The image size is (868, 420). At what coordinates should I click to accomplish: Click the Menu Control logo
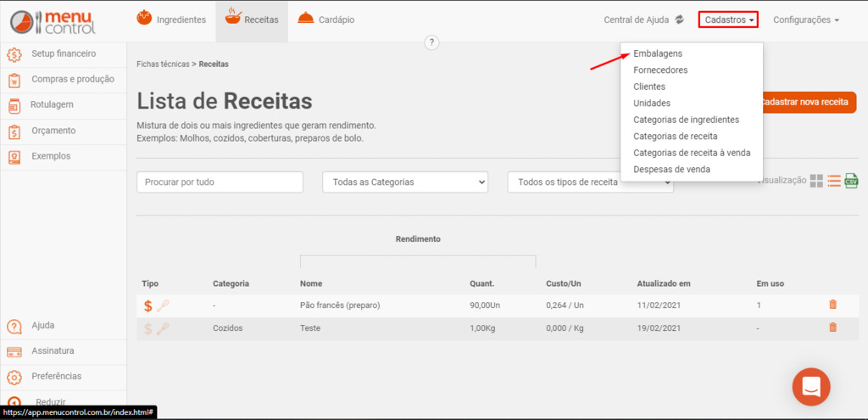tap(53, 21)
